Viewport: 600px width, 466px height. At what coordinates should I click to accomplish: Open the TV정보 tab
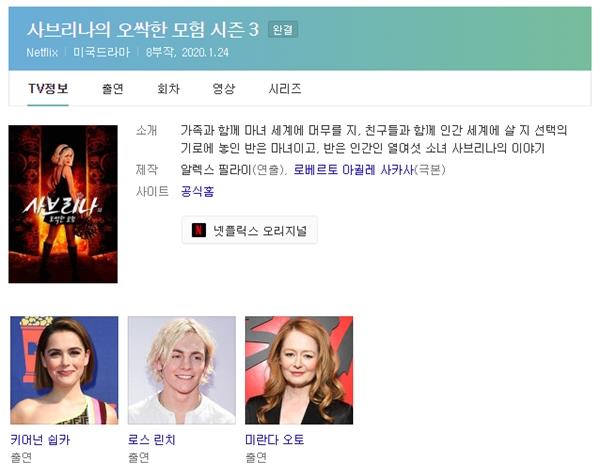click(x=48, y=89)
